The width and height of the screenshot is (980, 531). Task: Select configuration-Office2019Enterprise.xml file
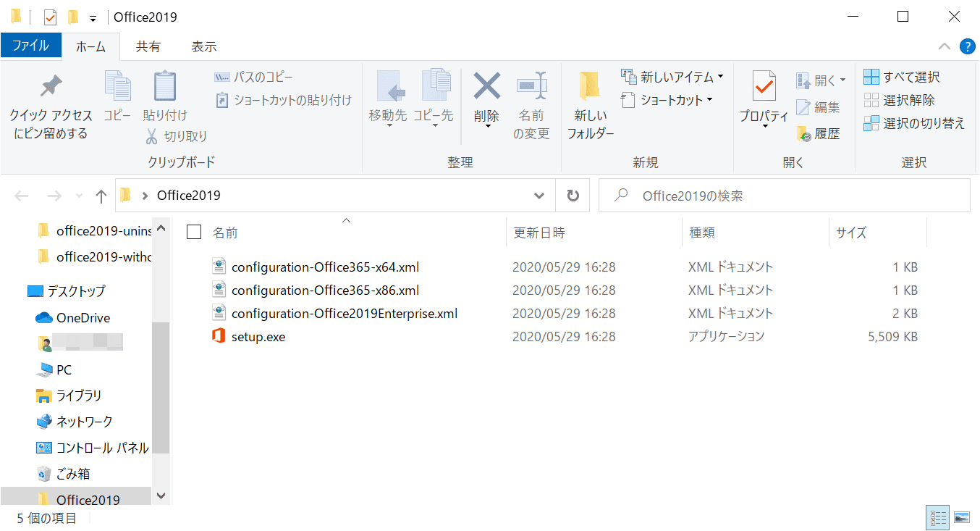(x=345, y=313)
